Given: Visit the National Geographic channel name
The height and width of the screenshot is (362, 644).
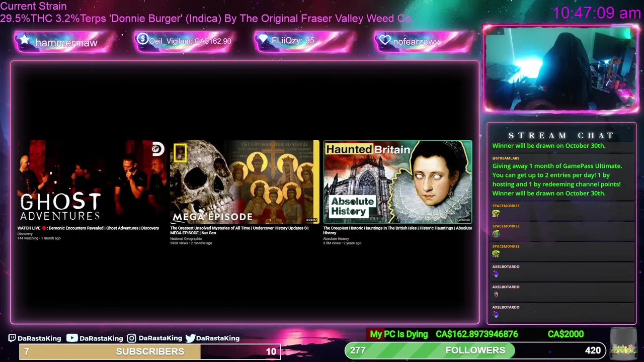Looking at the screenshot, I should tap(186, 239).
